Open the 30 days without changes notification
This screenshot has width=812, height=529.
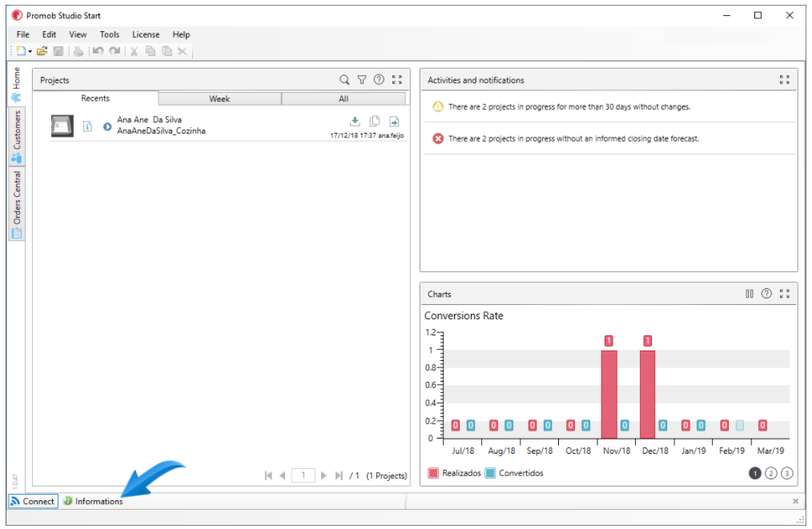(x=569, y=106)
